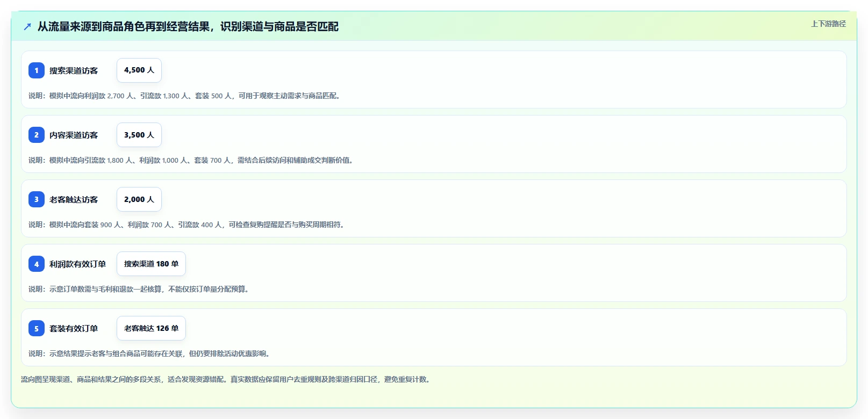Select step number 4 badge
Image resolution: width=868 pixels, height=419 pixels.
click(x=37, y=264)
